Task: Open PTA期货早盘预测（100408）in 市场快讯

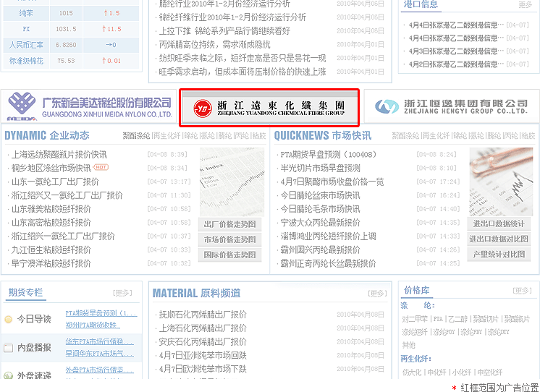Action: pyautogui.click(x=329, y=155)
